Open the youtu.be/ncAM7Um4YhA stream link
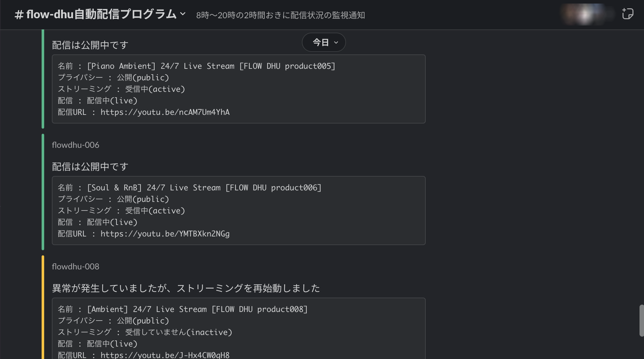 (x=165, y=112)
